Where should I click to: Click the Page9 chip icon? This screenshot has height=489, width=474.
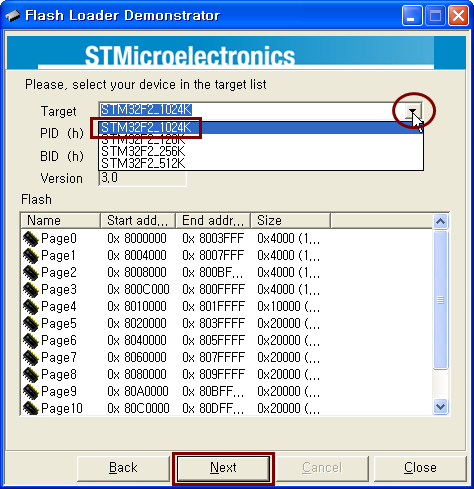[31, 391]
